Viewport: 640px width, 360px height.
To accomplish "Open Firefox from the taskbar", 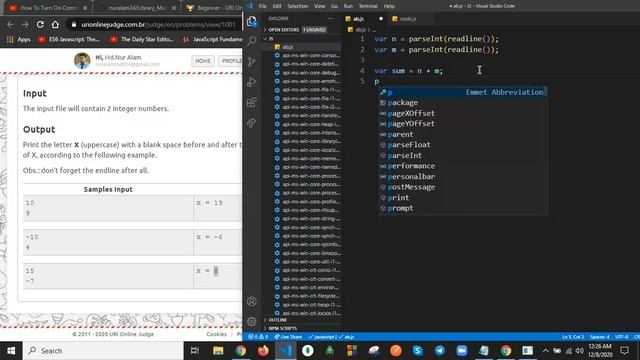I will pyautogui.click(x=263, y=351).
